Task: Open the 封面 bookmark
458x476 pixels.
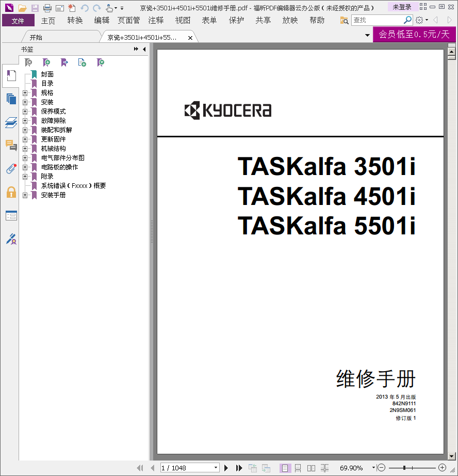Action: tap(47, 74)
